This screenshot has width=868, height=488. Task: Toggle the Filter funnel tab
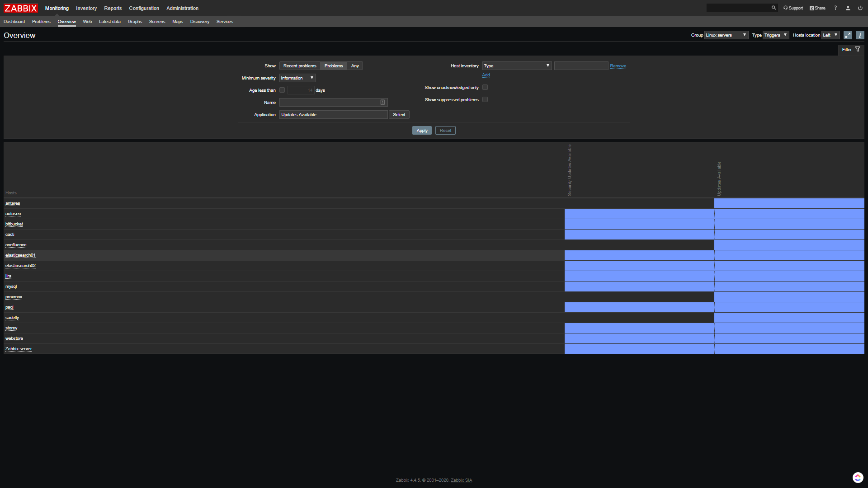(x=851, y=50)
